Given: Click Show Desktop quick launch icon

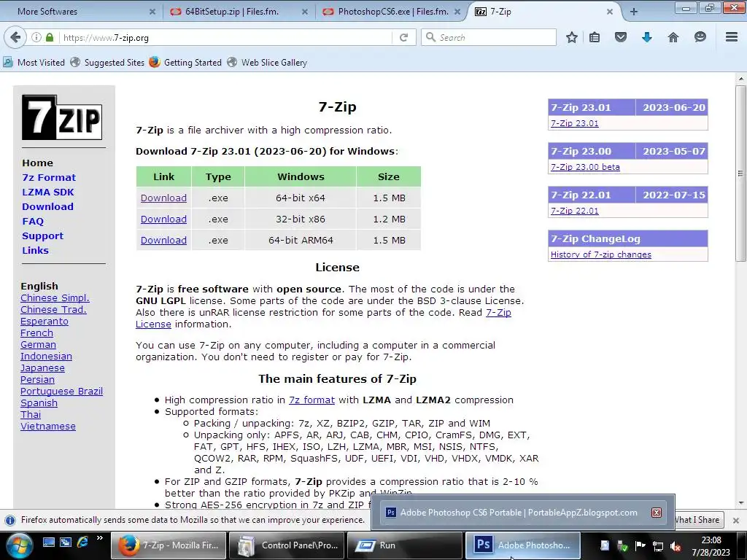Looking at the screenshot, I should coord(49,542).
